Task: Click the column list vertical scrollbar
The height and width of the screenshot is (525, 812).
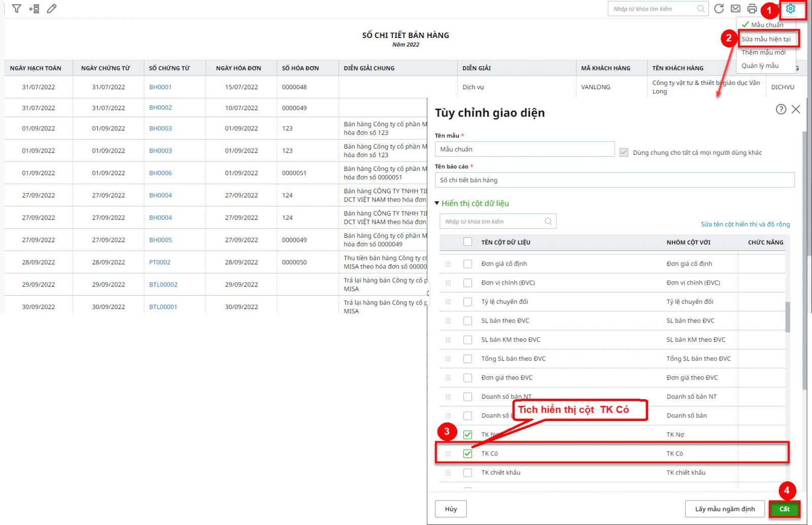Action: [x=788, y=317]
